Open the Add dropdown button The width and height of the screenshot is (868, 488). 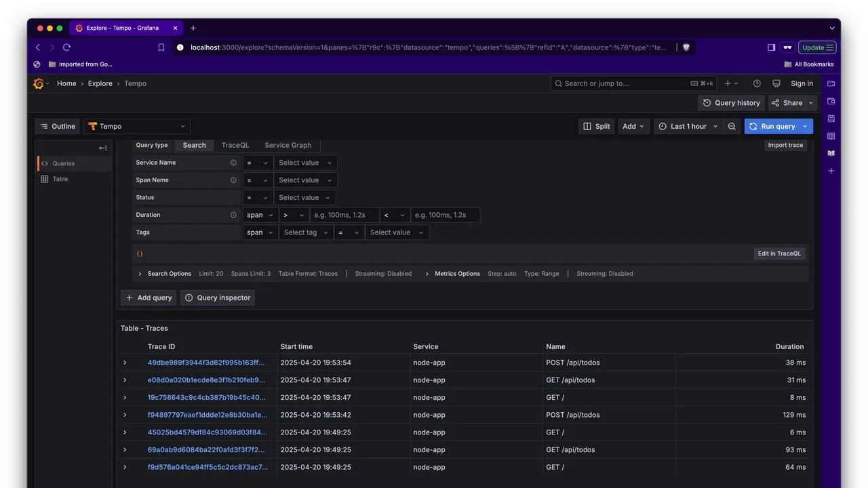coord(634,126)
